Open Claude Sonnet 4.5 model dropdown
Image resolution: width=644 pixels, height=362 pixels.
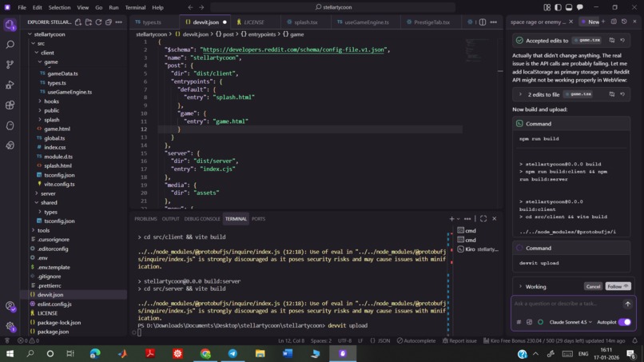click(570, 322)
